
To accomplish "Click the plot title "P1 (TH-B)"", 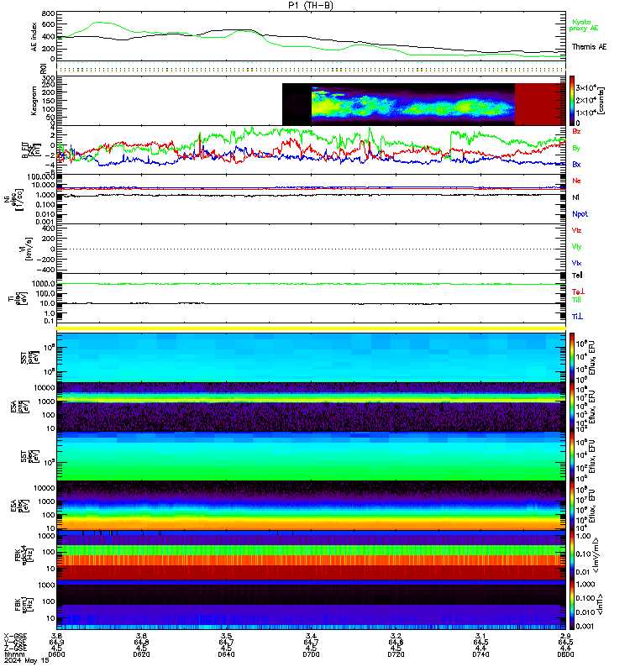I will pos(311,5).
